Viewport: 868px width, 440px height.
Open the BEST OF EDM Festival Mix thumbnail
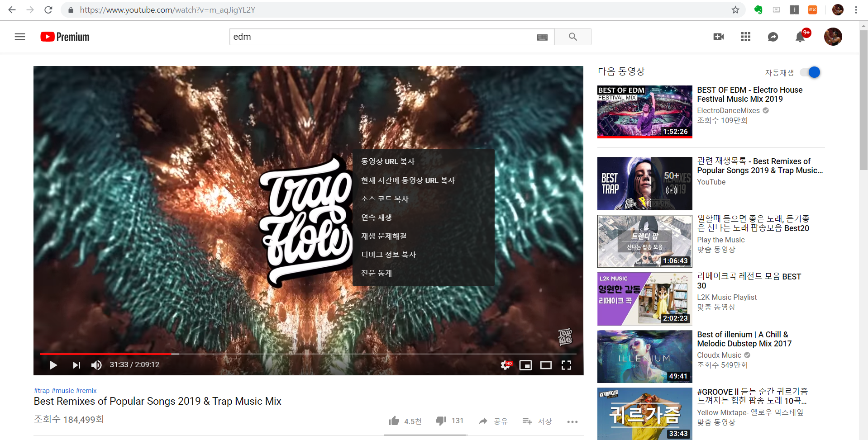pos(645,111)
